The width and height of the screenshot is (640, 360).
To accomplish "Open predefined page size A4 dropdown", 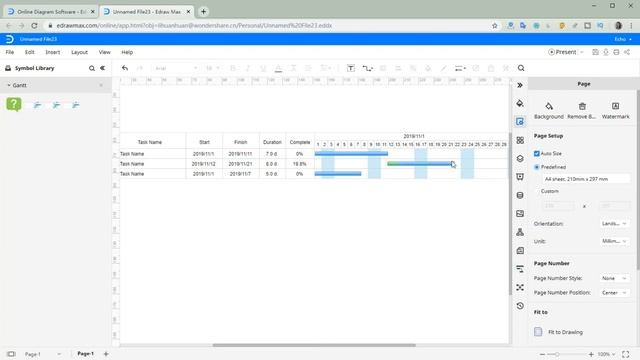I will tap(586, 179).
